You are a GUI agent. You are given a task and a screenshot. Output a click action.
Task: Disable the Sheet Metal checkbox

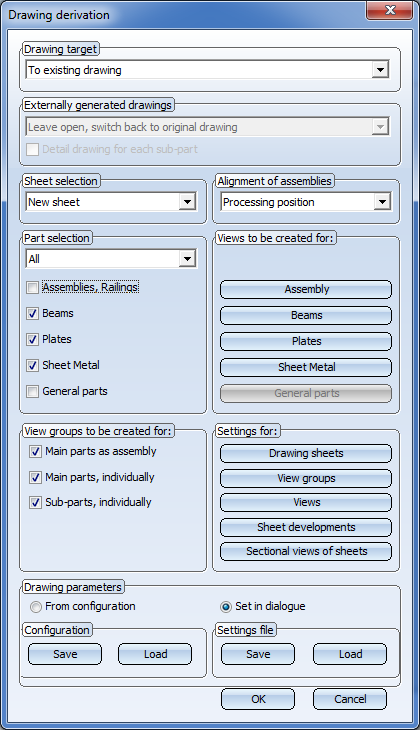32,365
